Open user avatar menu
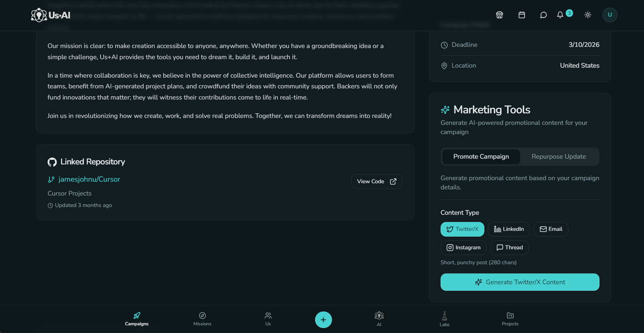Viewport: 644px width, 333px height. 609,15
